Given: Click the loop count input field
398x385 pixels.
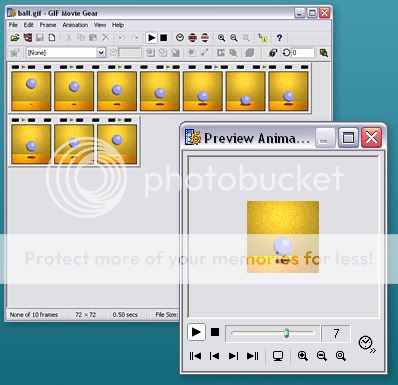Looking at the screenshot, I should (303, 53).
